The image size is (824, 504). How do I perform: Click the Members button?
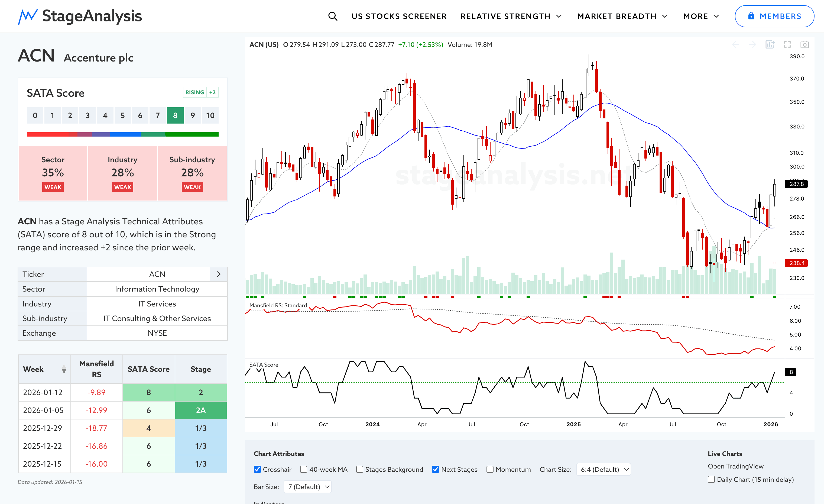coord(774,16)
